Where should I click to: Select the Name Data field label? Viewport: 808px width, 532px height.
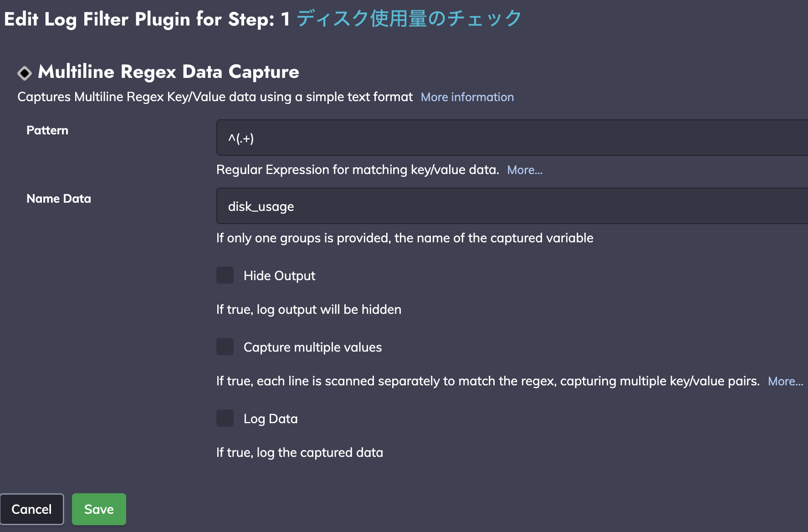59,199
